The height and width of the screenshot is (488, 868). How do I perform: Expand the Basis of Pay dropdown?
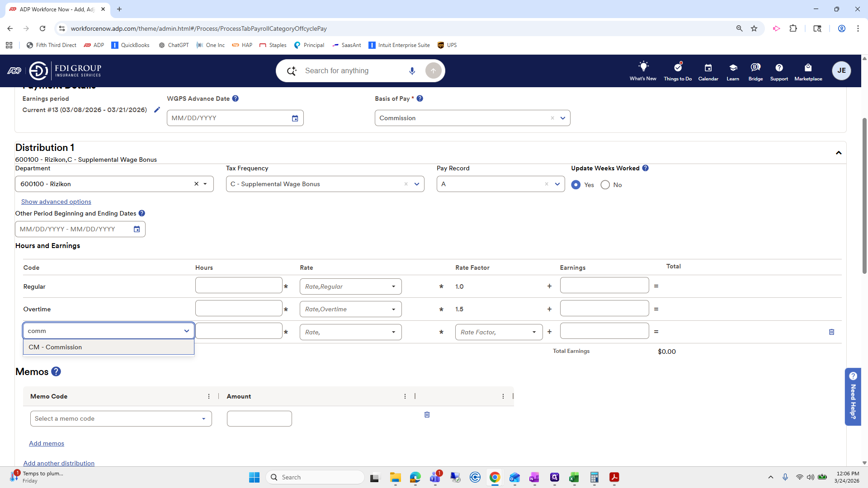[563, 118]
